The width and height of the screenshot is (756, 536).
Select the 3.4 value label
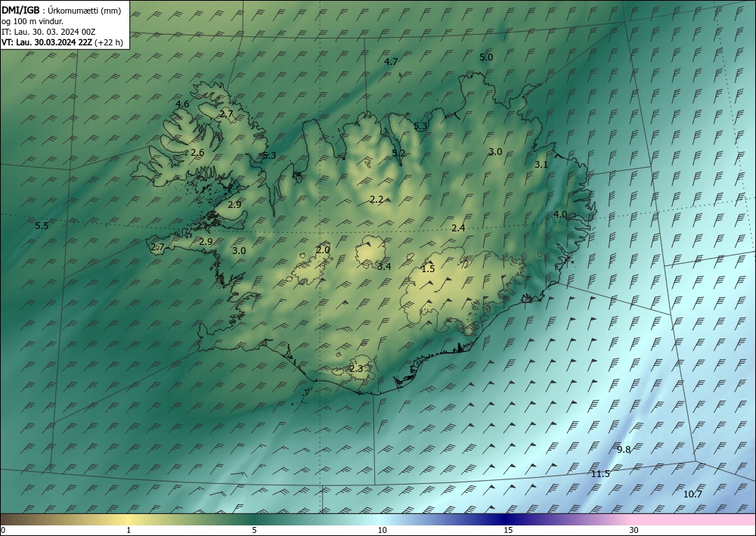tap(384, 267)
